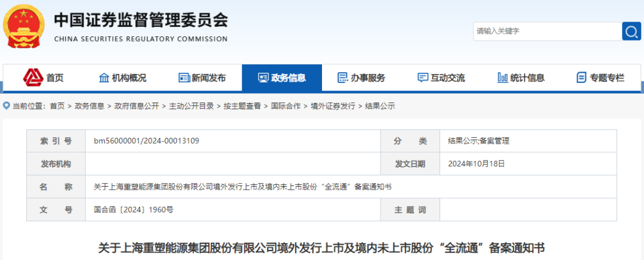The height and width of the screenshot is (260, 644).
Task: Open 政府信息公开 breadcrumb link
Action: click(137, 106)
